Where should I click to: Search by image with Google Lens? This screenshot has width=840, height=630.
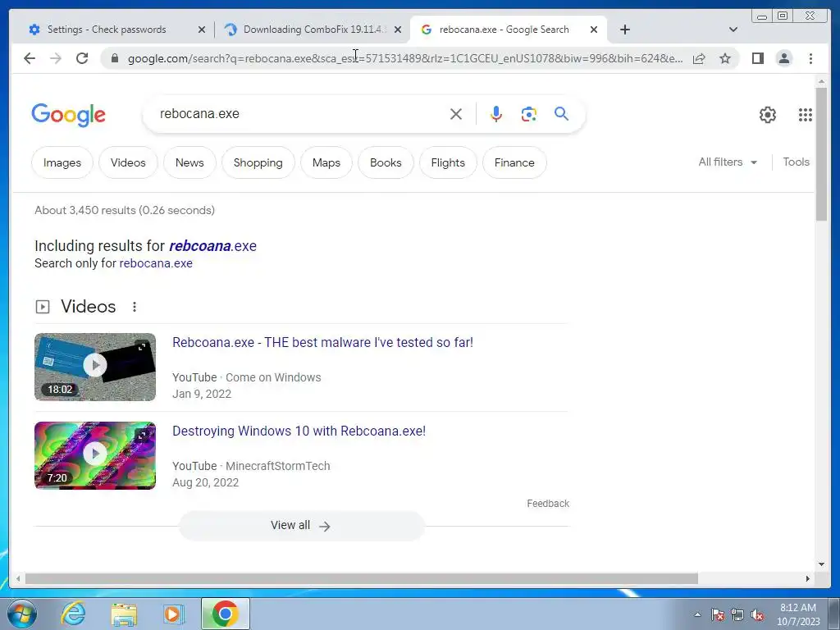(529, 114)
